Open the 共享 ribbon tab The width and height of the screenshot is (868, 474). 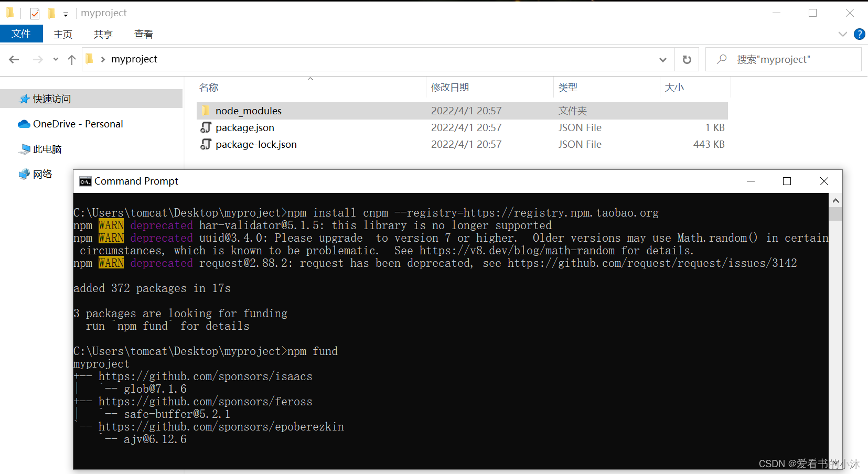point(103,34)
